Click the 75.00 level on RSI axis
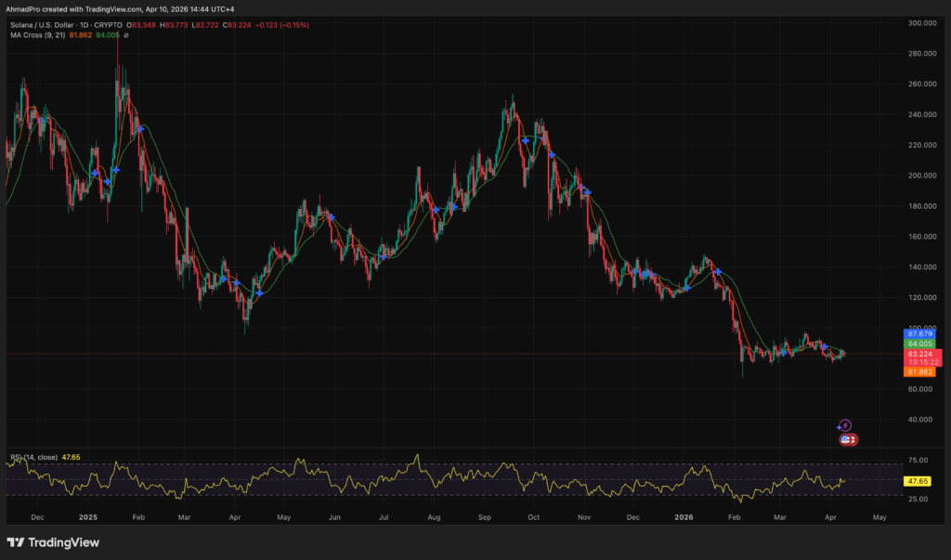 pos(918,460)
